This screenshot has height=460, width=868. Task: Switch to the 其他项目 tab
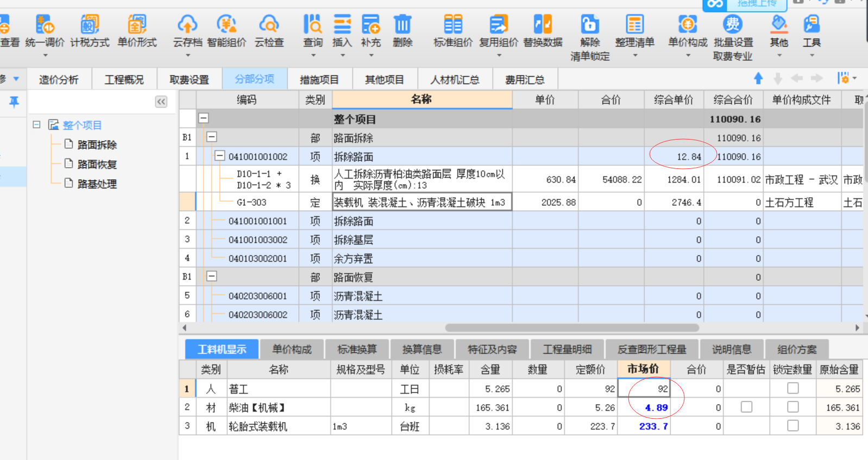tap(385, 80)
